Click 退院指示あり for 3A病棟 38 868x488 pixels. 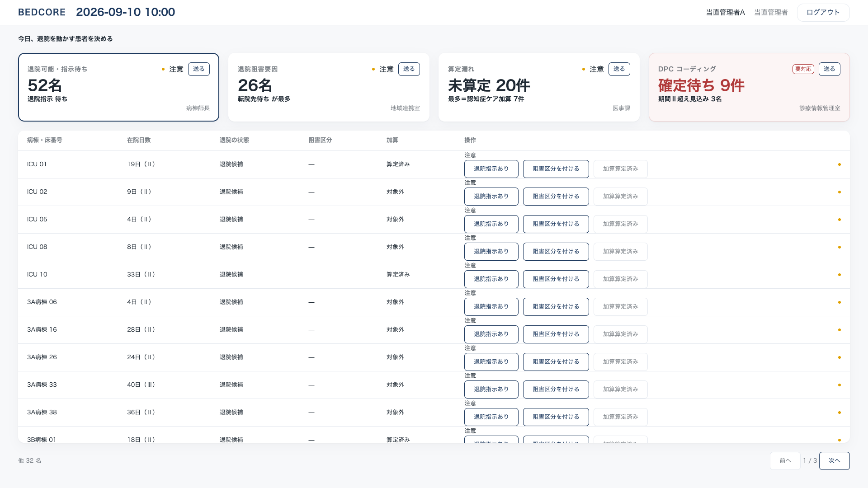491,417
